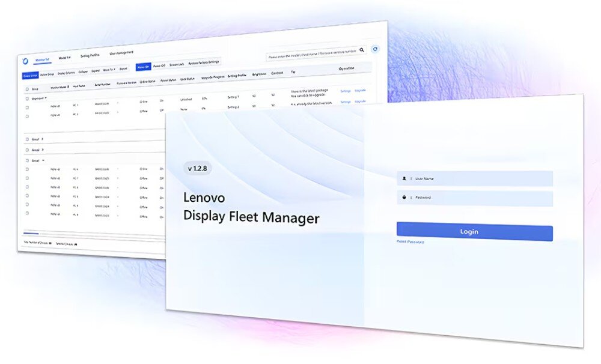Click the Brightness column header
This screenshot has width=601, height=364.
[259, 74]
